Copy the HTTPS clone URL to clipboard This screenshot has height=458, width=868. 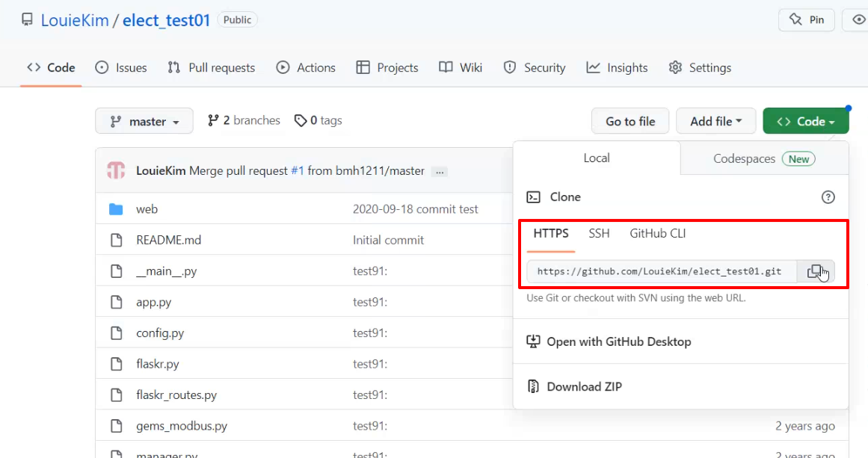(816, 272)
